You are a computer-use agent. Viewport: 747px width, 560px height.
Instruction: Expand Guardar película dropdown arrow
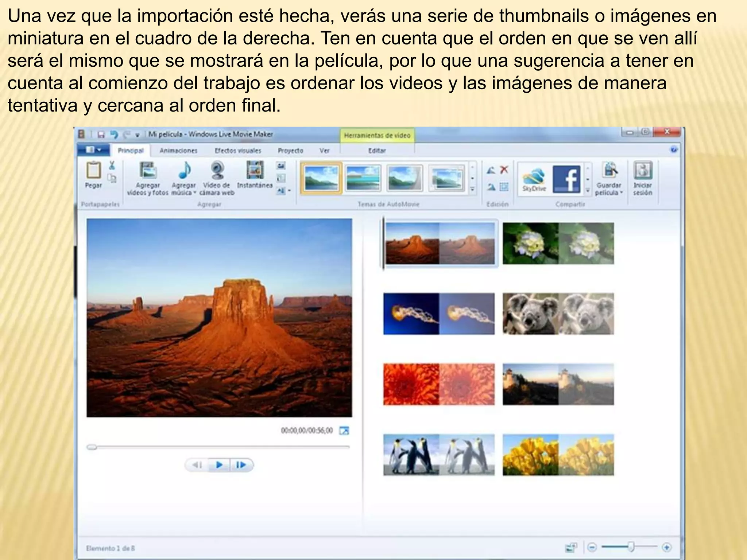click(x=621, y=192)
